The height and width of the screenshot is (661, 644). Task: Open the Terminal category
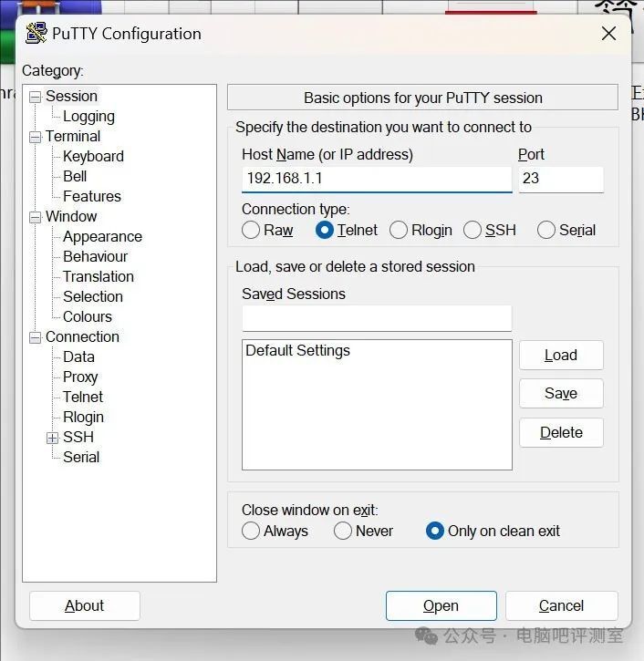click(x=73, y=136)
